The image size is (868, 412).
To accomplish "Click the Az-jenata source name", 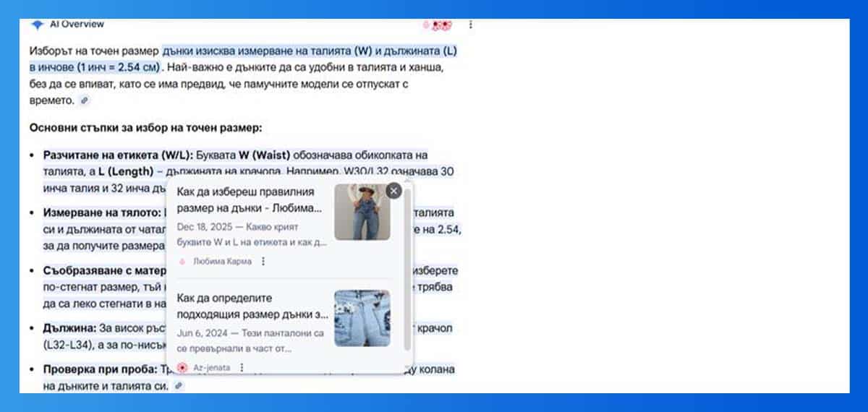I will click(x=212, y=368).
